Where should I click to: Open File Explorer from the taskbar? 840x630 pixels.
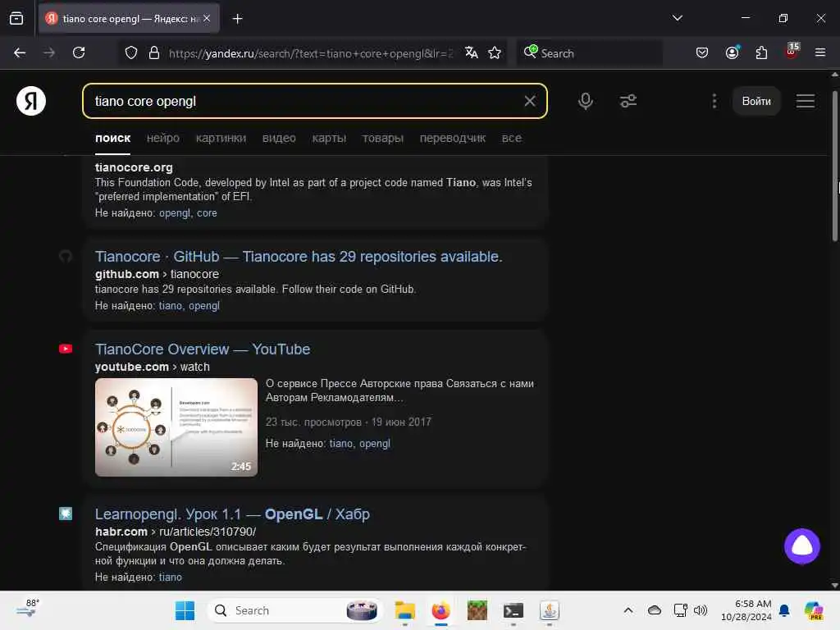[x=405, y=610]
